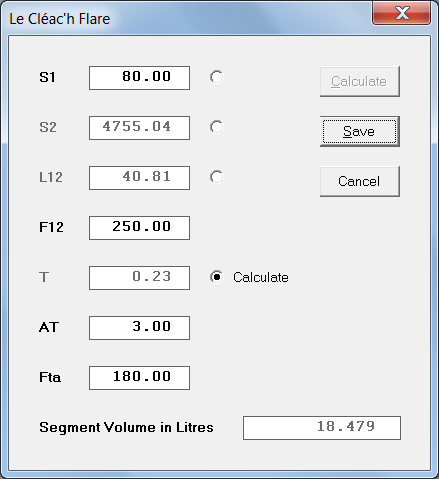
Task: Click the T field showing 0.23
Action: (x=139, y=278)
